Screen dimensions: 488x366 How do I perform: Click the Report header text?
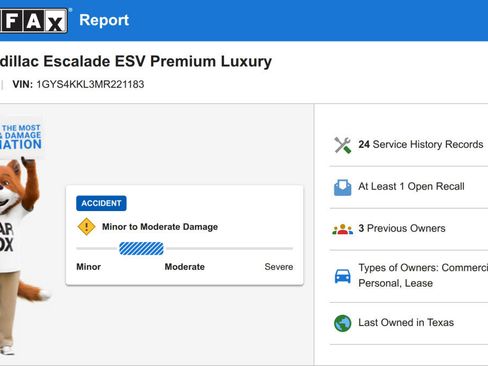(104, 20)
